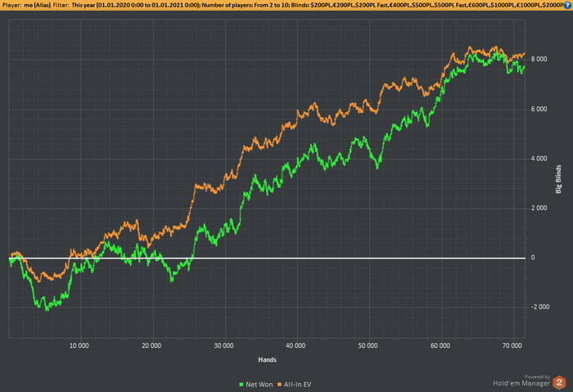Viewport: 573px width, 392px height.
Task: Click the Number of players filter text
Action: [245, 5]
